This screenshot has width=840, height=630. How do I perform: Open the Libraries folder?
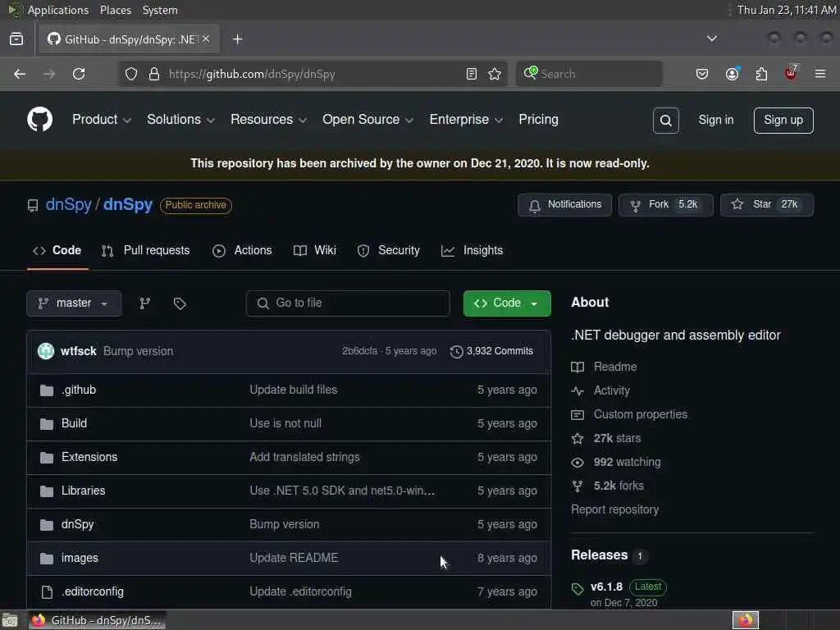coord(83,491)
